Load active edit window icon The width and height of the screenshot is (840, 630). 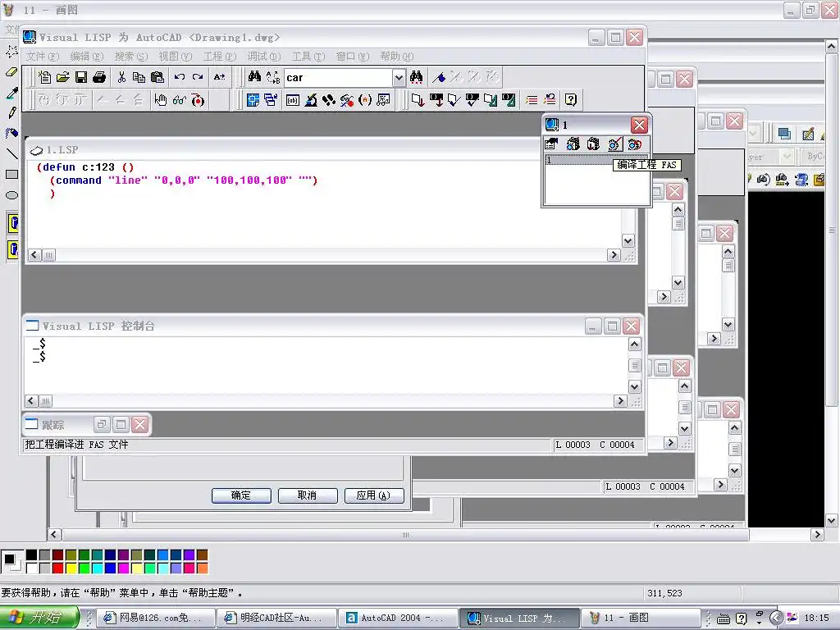click(x=418, y=99)
